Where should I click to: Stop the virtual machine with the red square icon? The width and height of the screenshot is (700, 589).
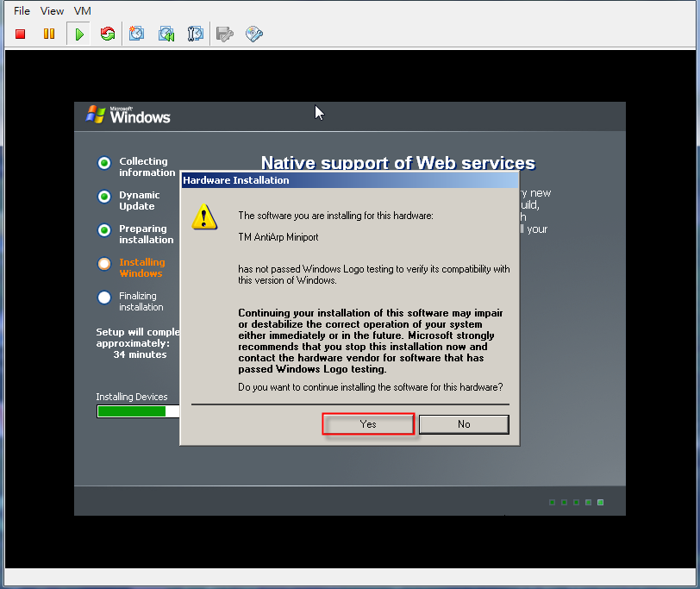pos(20,34)
